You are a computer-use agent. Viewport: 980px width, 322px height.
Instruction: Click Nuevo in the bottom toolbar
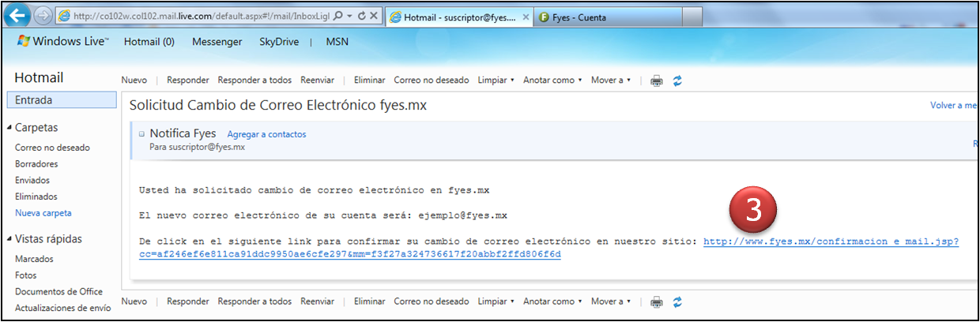tap(134, 301)
